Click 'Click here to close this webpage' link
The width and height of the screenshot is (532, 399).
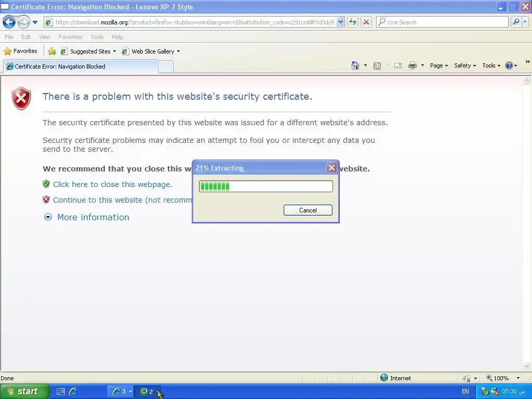pos(113,184)
